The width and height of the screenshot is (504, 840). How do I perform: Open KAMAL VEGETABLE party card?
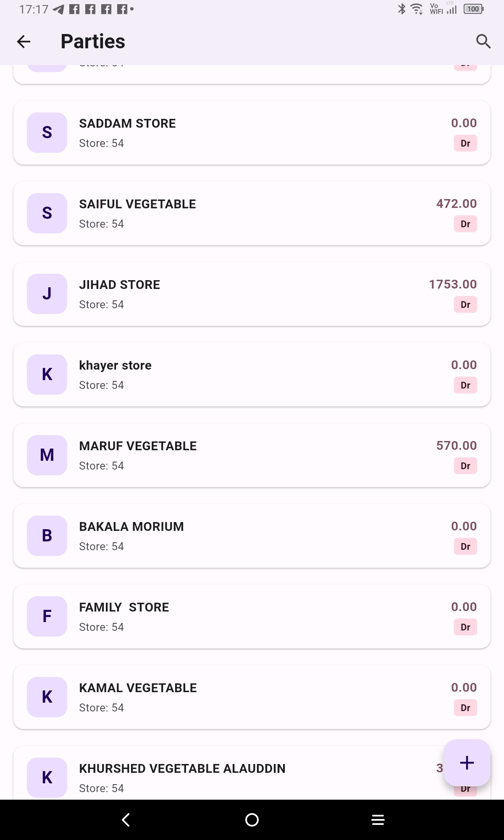click(x=252, y=697)
